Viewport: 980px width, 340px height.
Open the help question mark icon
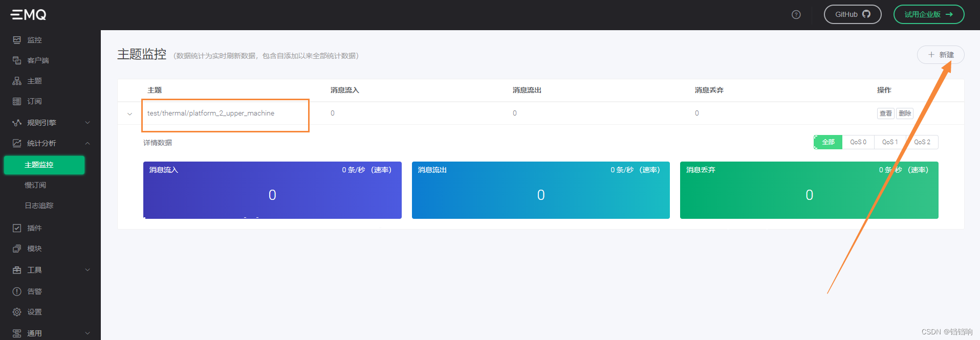tap(796, 14)
